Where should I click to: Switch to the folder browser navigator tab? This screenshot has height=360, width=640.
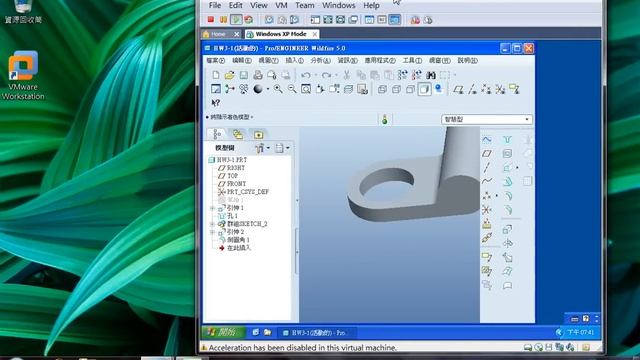tap(238, 134)
